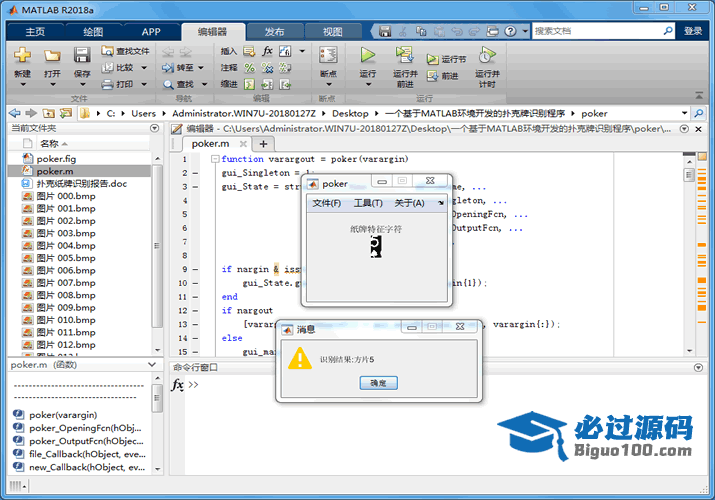Click in the Command Window prompt
This screenshot has height=500, width=715.
[194, 385]
